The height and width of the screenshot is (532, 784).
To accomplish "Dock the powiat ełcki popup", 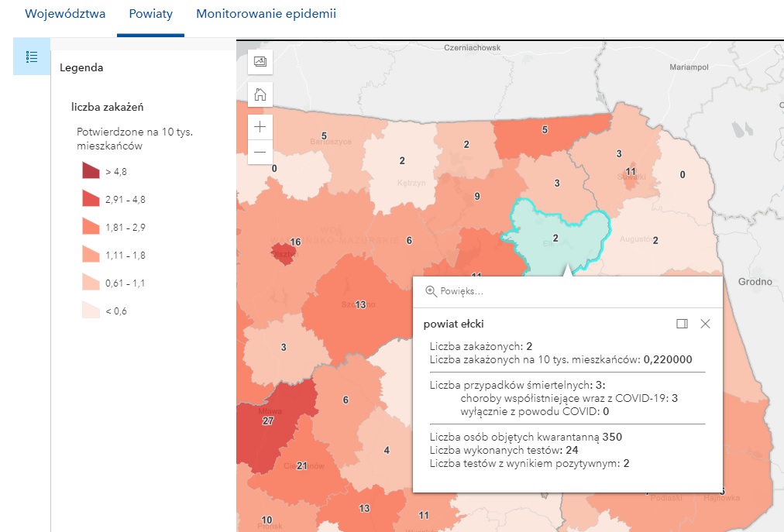I will click(682, 324).
